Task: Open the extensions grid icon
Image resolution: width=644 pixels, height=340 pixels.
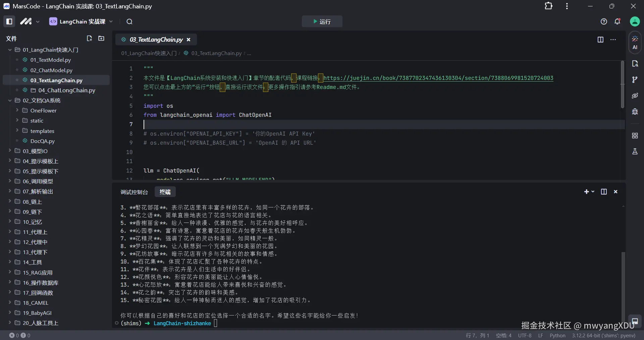Action: [x=635, y=136]
